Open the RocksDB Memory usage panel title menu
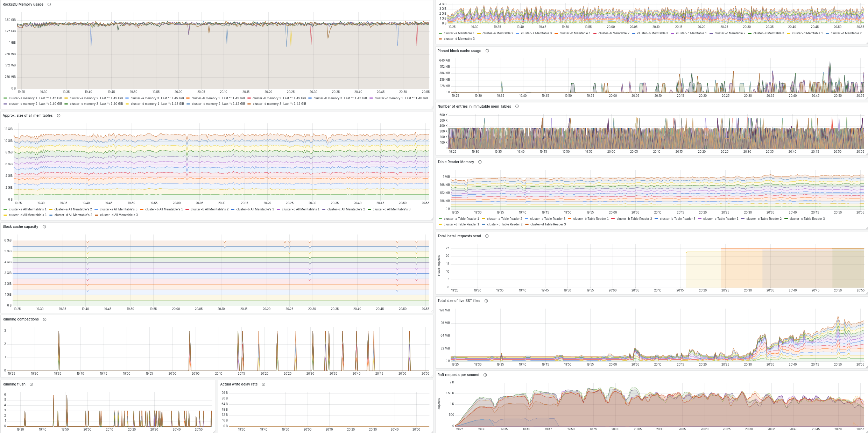The height and width of the screenshot is (433, 868). pos(23,5)
